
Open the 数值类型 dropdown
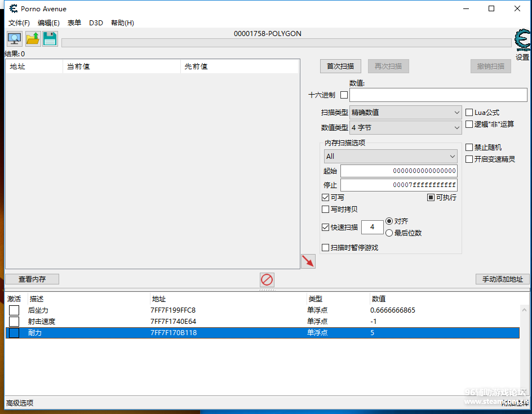405,127
